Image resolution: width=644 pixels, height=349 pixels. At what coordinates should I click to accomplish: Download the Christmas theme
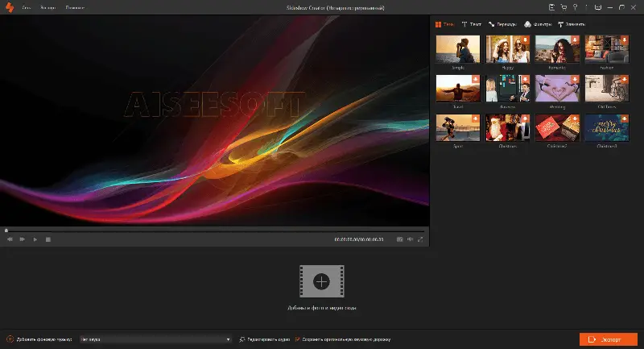525,118
